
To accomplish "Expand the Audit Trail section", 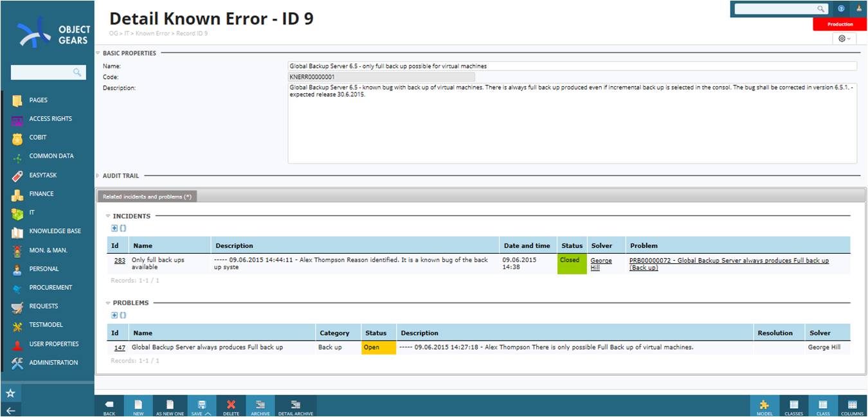I will pyautogui.click(x=98, y=175).
